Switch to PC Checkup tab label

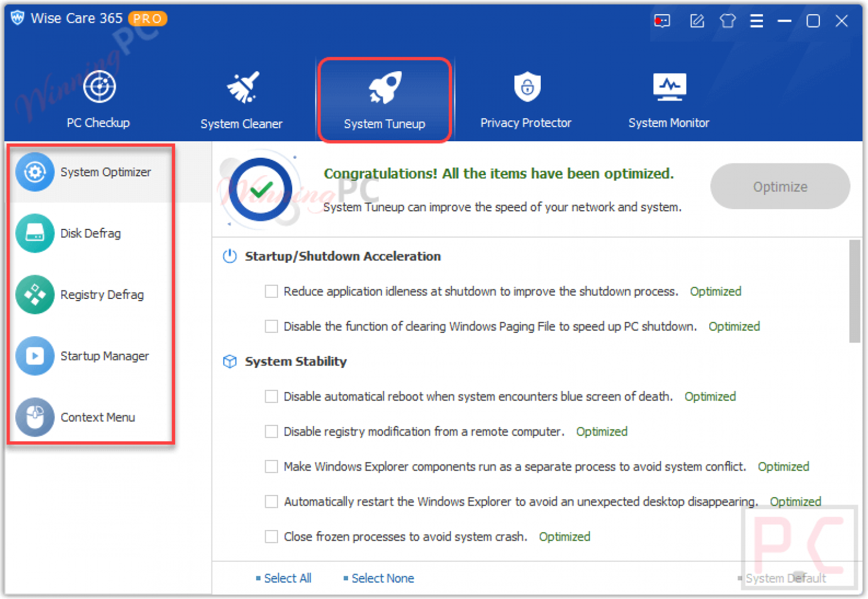coord(98,123)
